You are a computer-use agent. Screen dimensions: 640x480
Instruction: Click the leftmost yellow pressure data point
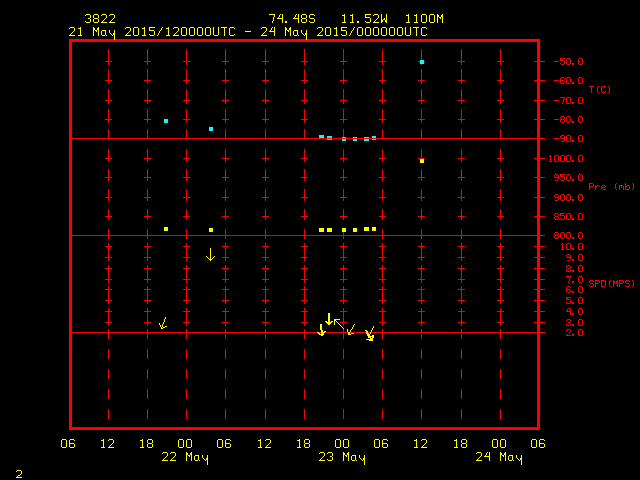[166, 229]
